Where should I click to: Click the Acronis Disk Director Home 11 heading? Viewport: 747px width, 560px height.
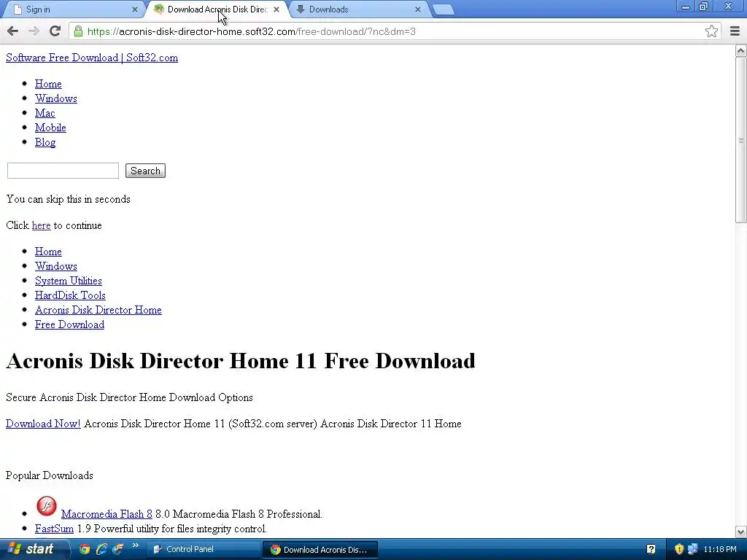[241, 361]
